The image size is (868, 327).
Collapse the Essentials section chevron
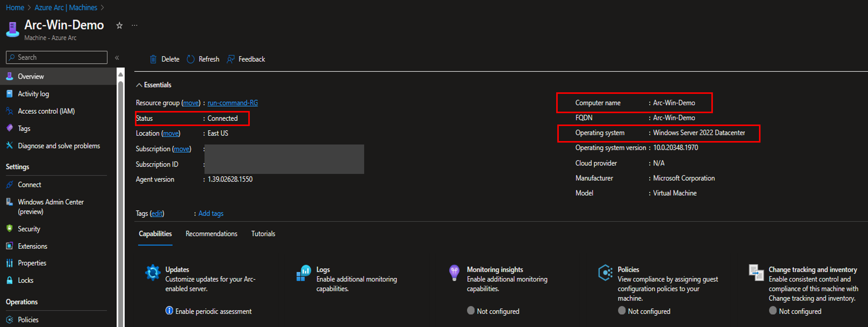point(139,85)
